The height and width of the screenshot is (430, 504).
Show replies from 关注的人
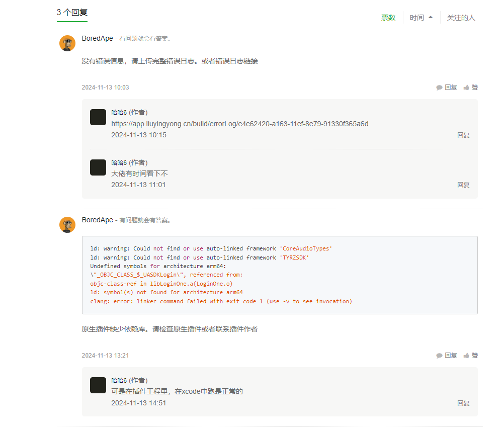click(461, 18)
